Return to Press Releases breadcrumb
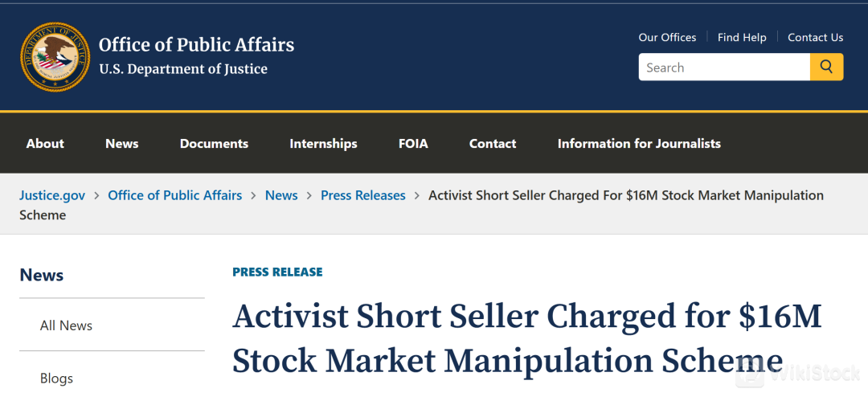The width and height of the screenshot is (868, 401). point(362,195)
